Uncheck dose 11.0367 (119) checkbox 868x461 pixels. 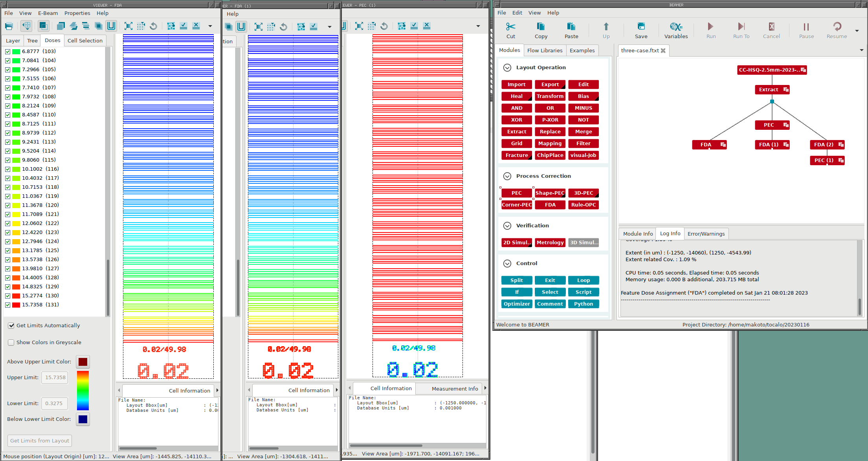click(7, 196)
